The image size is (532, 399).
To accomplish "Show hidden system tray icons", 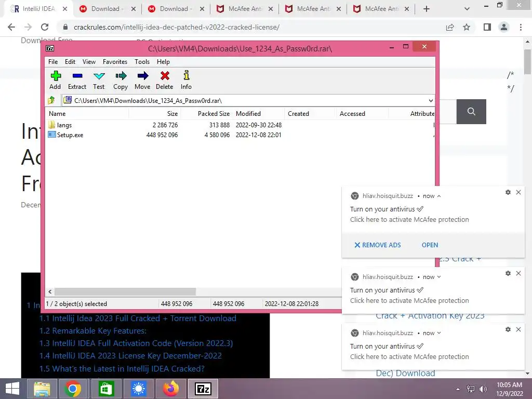I will [458, 389].
